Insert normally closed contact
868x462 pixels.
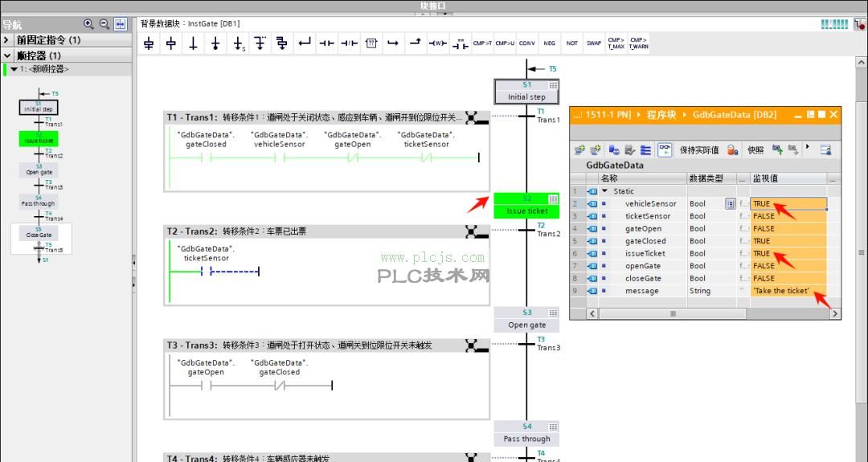pyautogui.click(x=349, y=43)
